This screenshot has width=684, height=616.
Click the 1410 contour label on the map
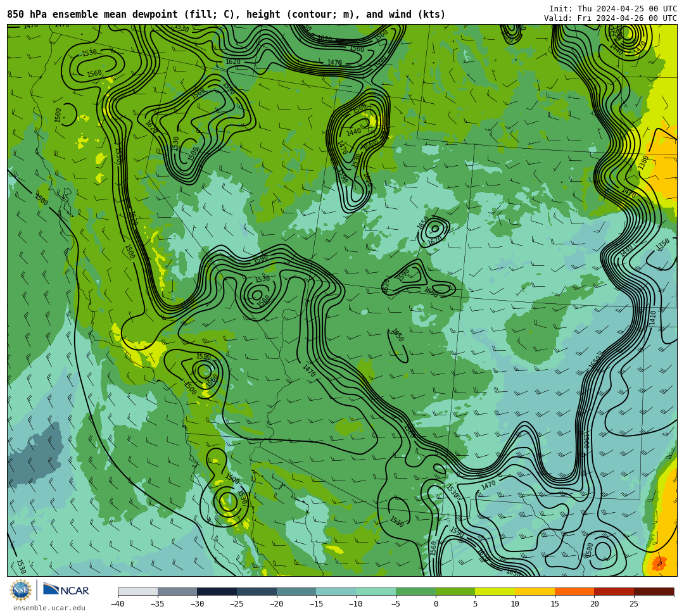pos(653,317)
